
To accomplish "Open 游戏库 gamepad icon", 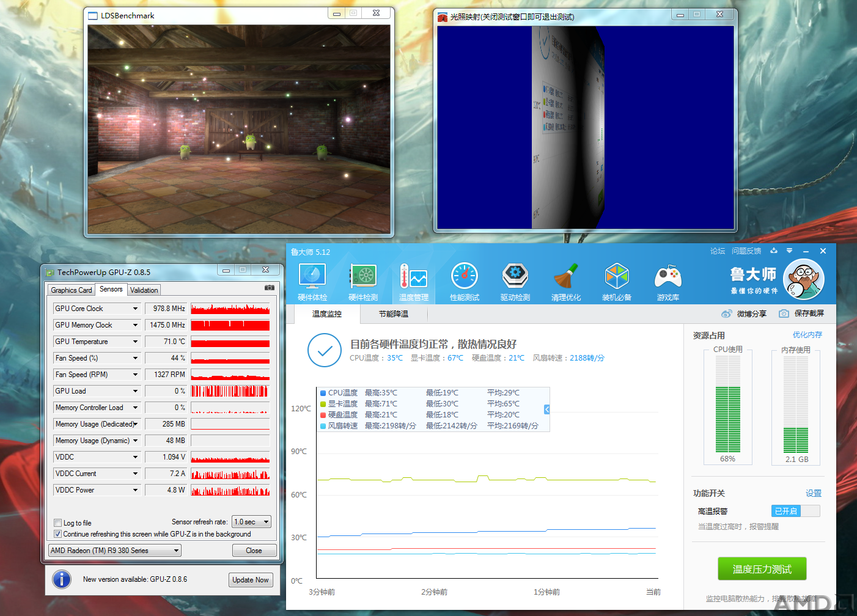I will 668,276.
